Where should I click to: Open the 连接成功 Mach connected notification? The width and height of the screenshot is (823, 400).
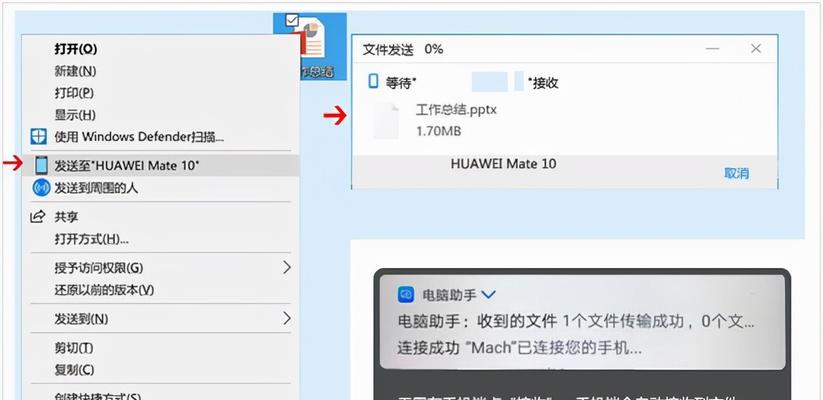pos(520,348)
